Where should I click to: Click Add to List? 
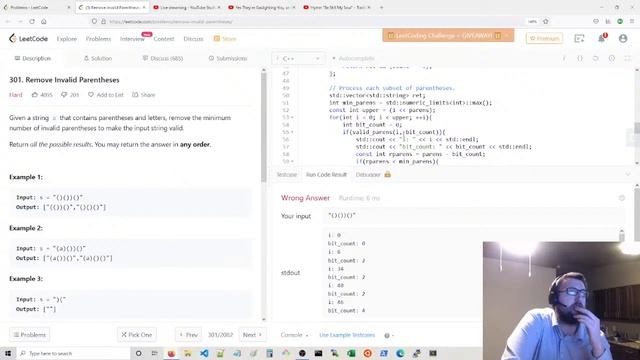tap(106, 95)
